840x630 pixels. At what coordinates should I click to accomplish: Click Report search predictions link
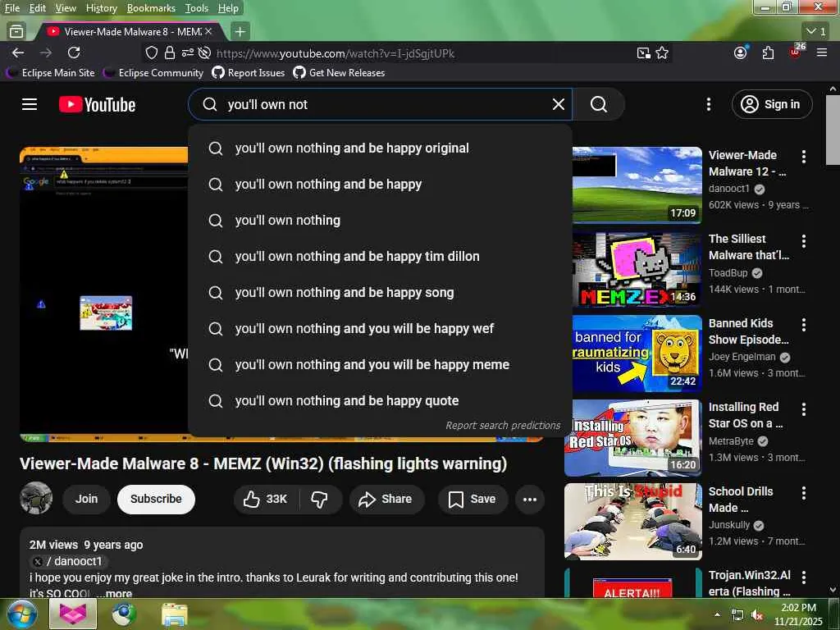503,426
